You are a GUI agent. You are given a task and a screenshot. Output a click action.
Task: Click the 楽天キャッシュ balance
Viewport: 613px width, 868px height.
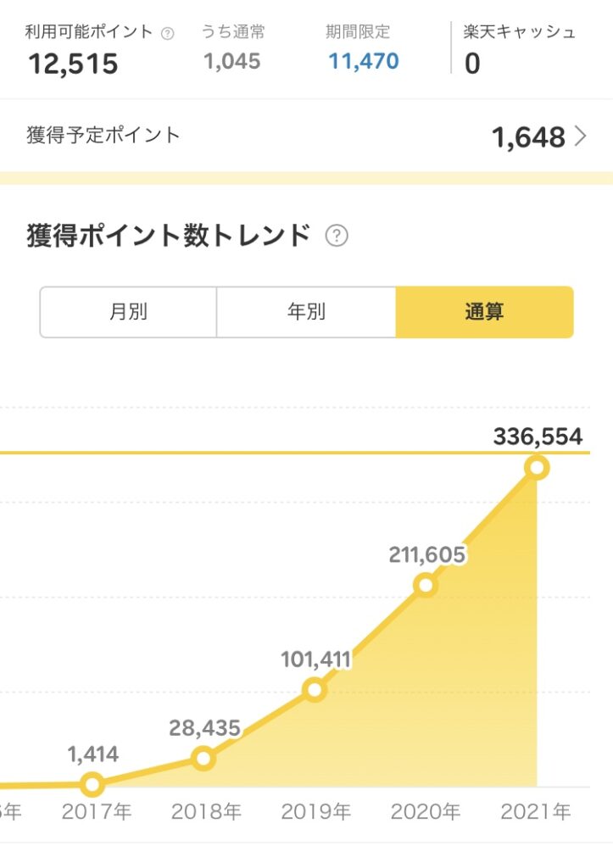tap(472, 63)
